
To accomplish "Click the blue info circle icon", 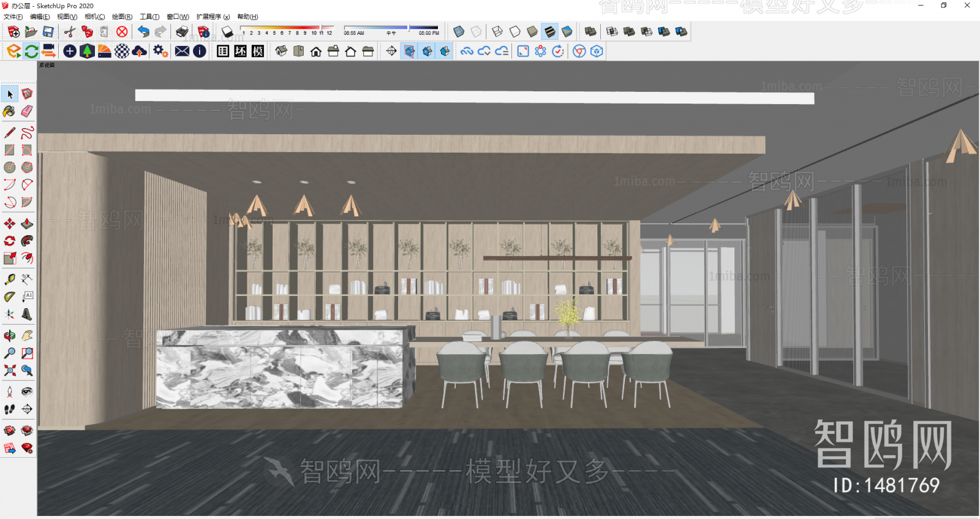I will coord(200,51).
